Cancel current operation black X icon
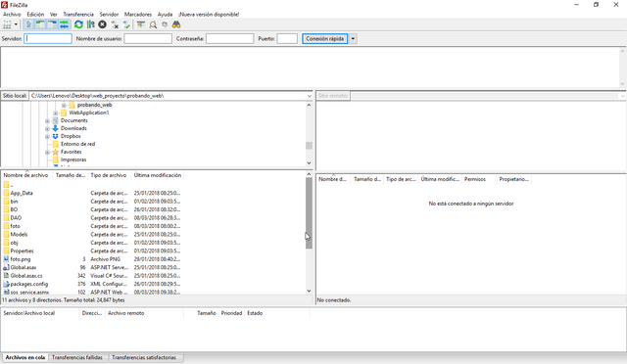 click(102, 24)
